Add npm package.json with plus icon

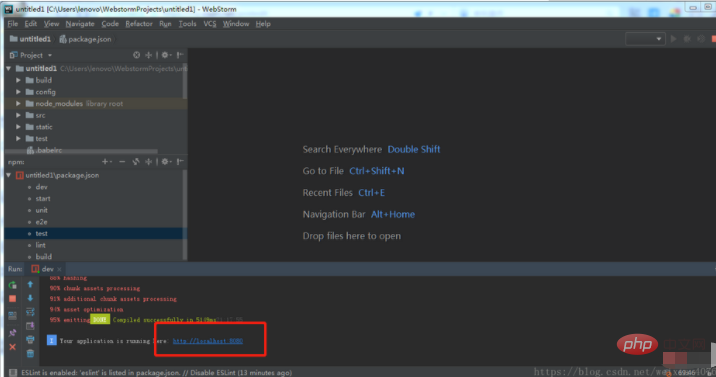point(106,162)
